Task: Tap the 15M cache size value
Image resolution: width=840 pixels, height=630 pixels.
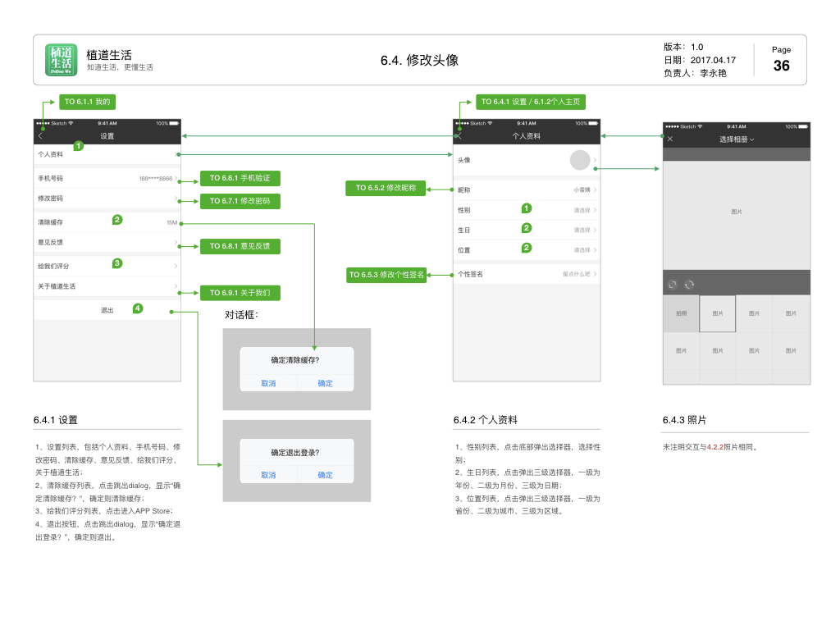Action: coord(172,222)
